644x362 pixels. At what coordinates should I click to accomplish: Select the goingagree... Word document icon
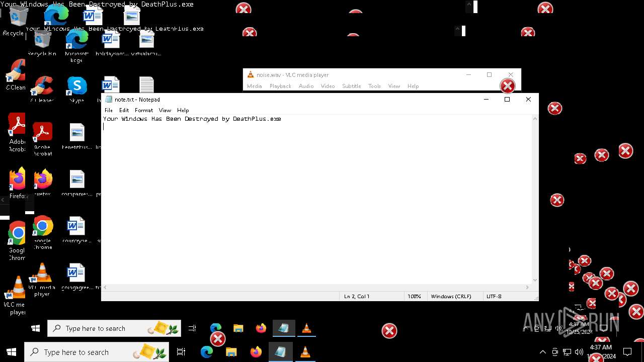tap(76, 277)
